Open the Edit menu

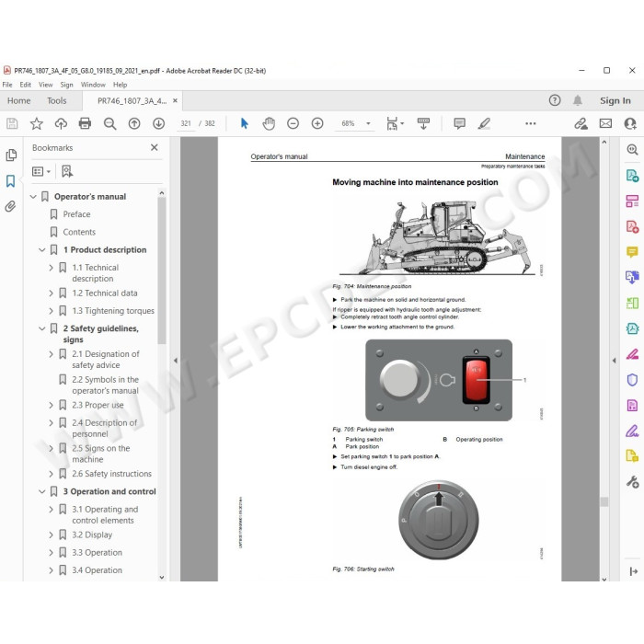pos(25,85)
